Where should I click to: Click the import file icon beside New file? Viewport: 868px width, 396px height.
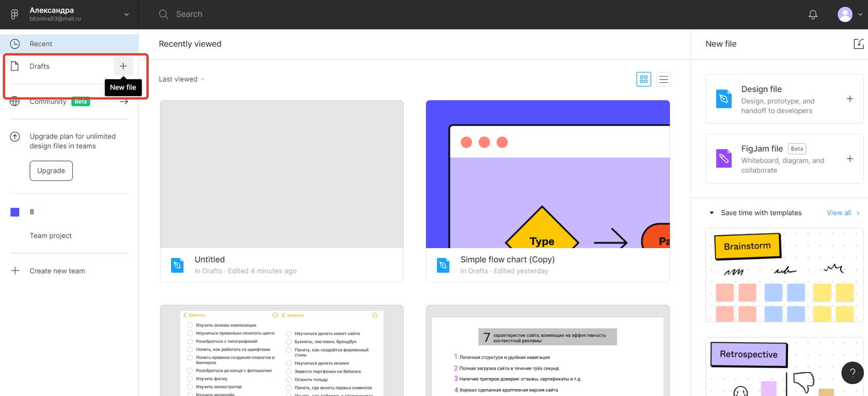[858, 44]
